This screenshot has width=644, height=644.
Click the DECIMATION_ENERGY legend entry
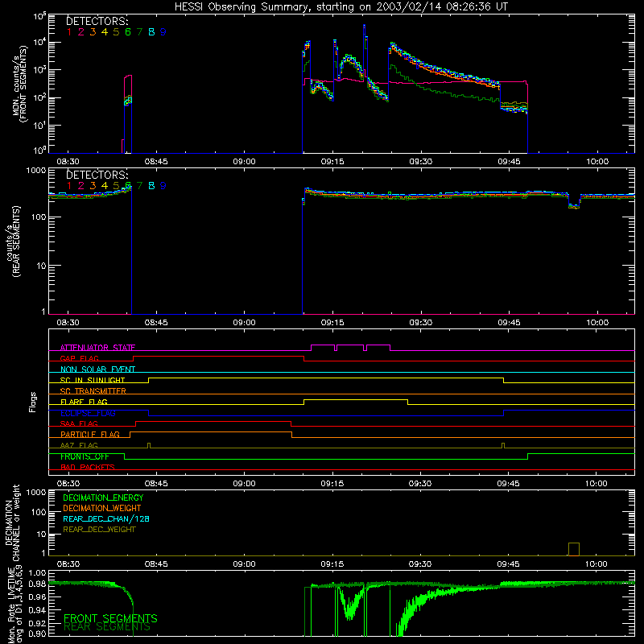click(x=103, y=497)
